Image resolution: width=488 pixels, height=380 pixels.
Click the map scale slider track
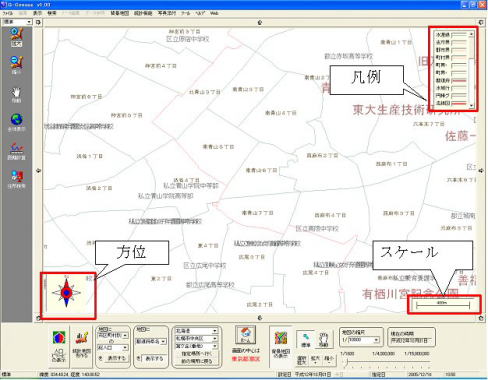[x=387, y=361]
